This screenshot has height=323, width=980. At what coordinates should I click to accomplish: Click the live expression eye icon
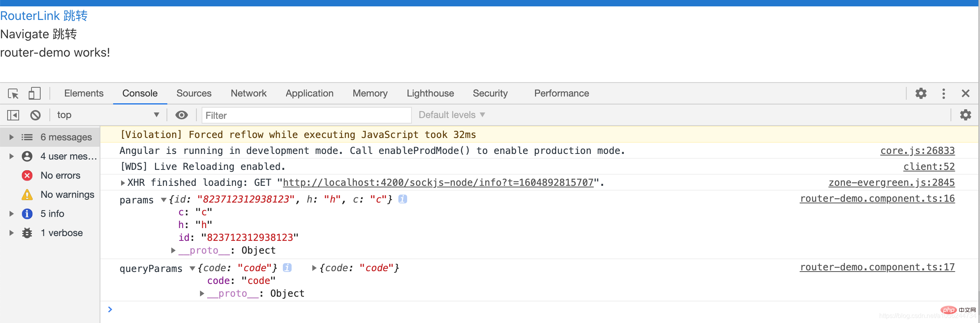182,115
